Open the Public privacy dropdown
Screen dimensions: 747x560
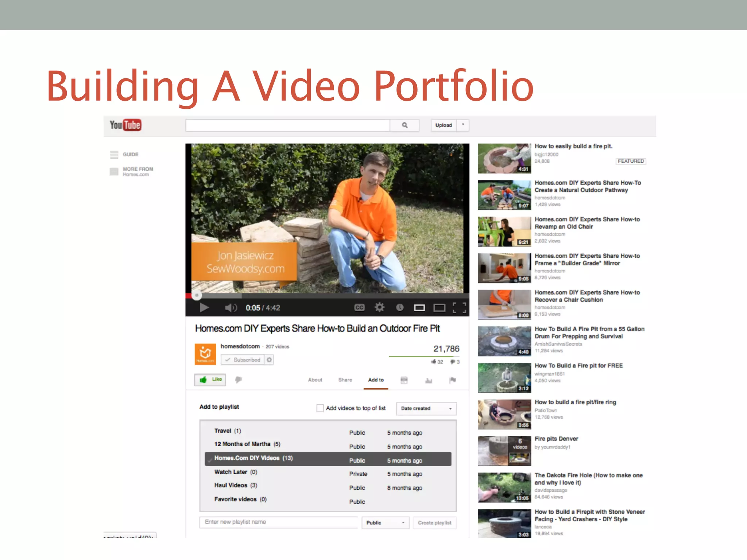(x=385, y=522)
